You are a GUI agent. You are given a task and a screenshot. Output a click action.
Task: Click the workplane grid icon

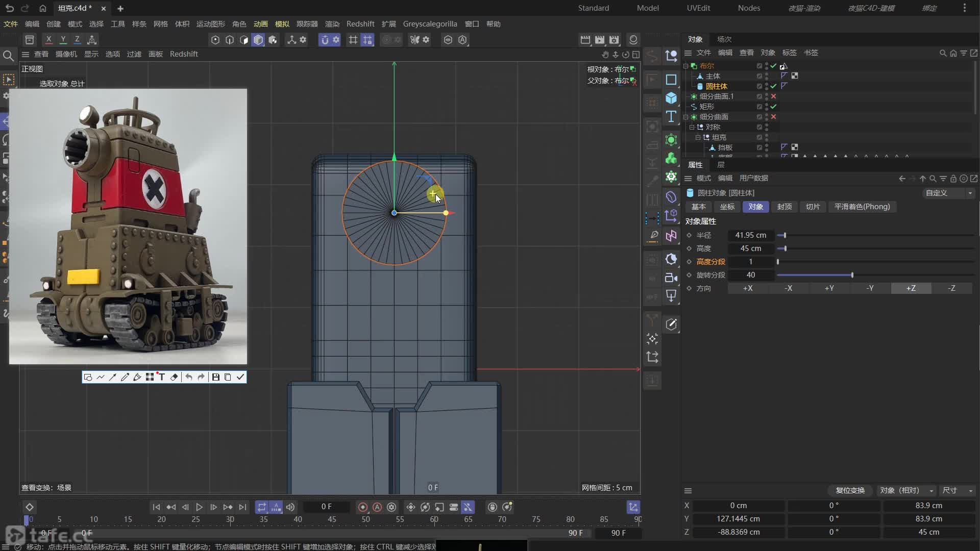coord(353,40)
